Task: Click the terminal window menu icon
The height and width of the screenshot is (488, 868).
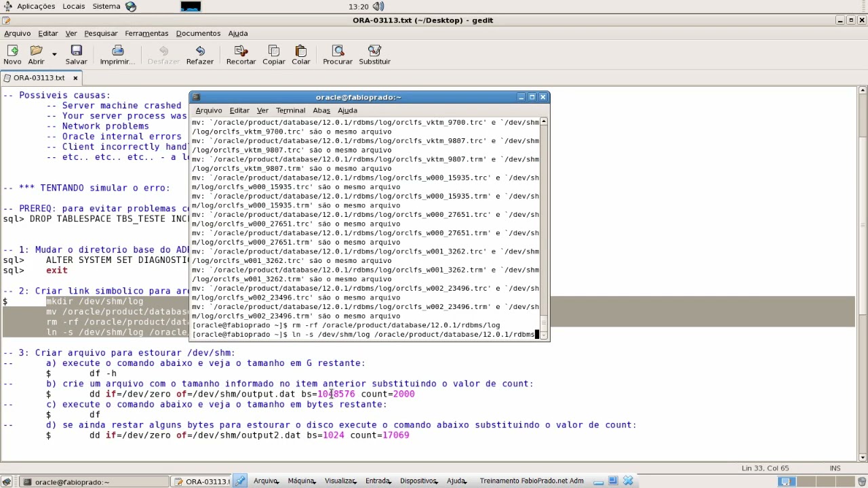Action: 196,97
